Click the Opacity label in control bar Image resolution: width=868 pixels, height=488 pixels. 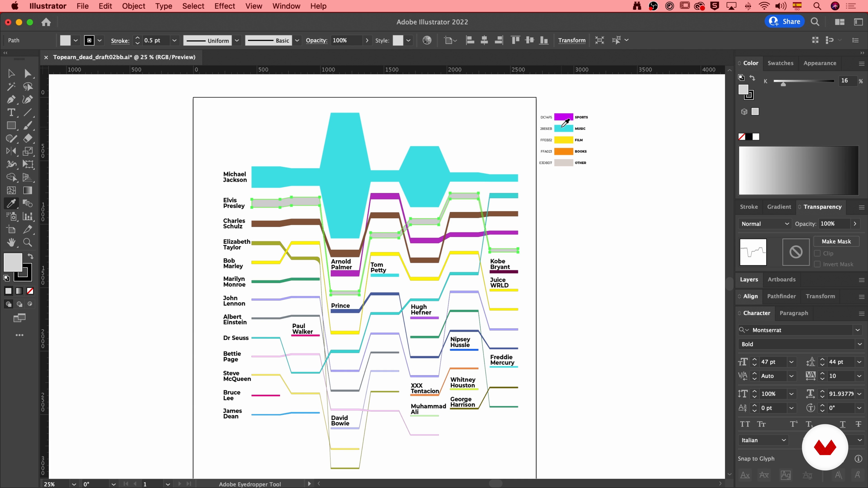tap(316, 40)
